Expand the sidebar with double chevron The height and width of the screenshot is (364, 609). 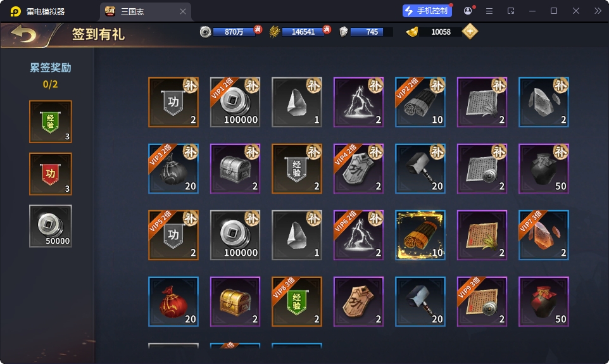coord(598,11)
